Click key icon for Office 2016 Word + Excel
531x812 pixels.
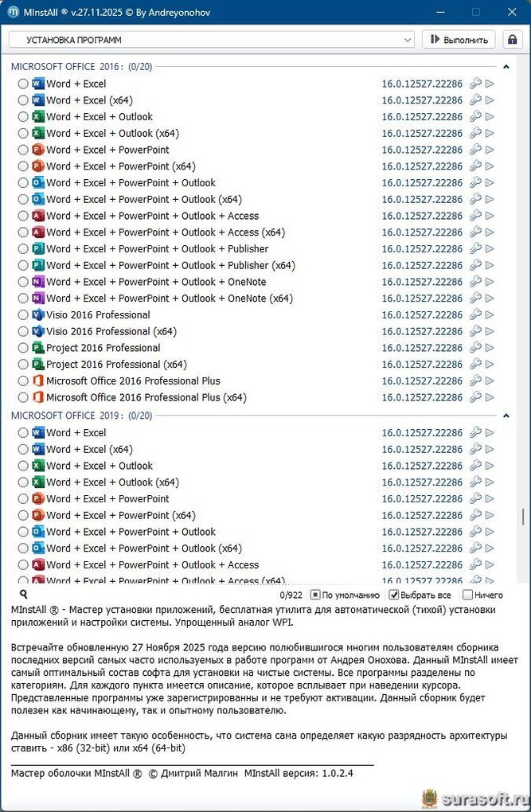(x=475, y=84)
